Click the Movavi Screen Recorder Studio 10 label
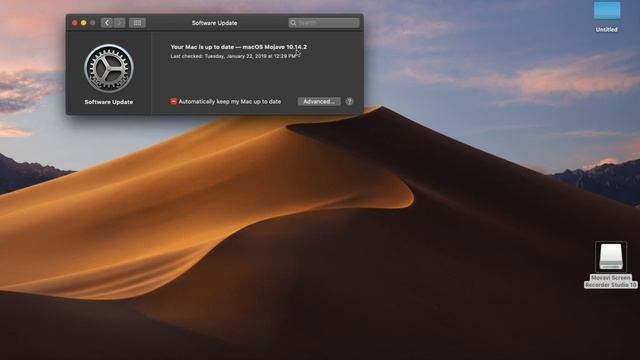640x360 pixels. (x=611, y=281)
